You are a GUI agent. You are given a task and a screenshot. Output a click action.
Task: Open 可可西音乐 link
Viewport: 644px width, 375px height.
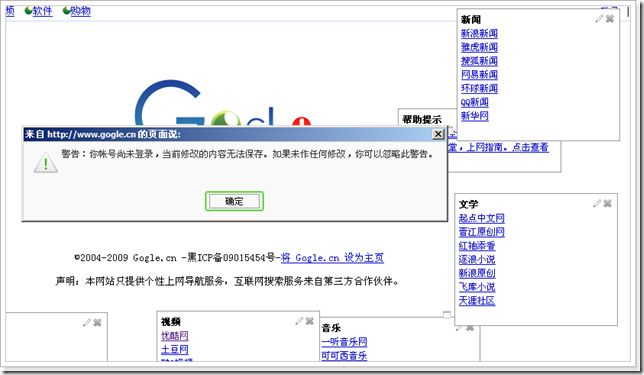pos(344,356)
